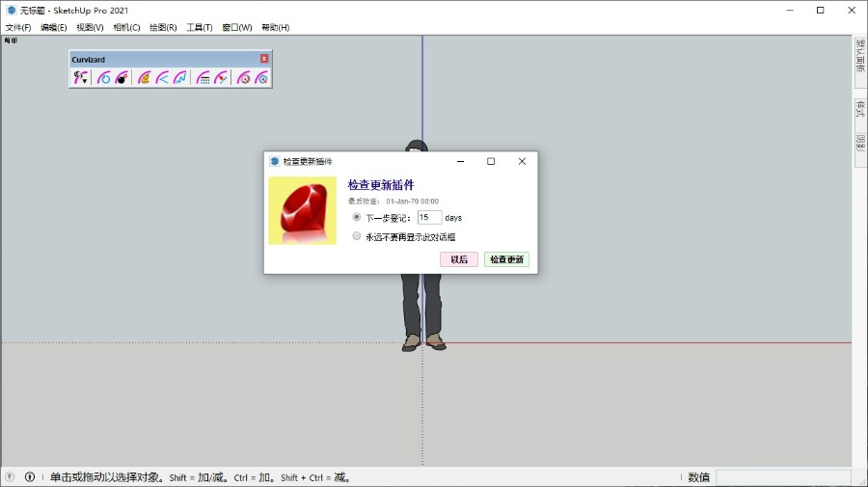The height and width of the screenshot is (487, 868).
Task: Select the last Curvizard toolbar inspector icon
Action: tap(261, 77)
